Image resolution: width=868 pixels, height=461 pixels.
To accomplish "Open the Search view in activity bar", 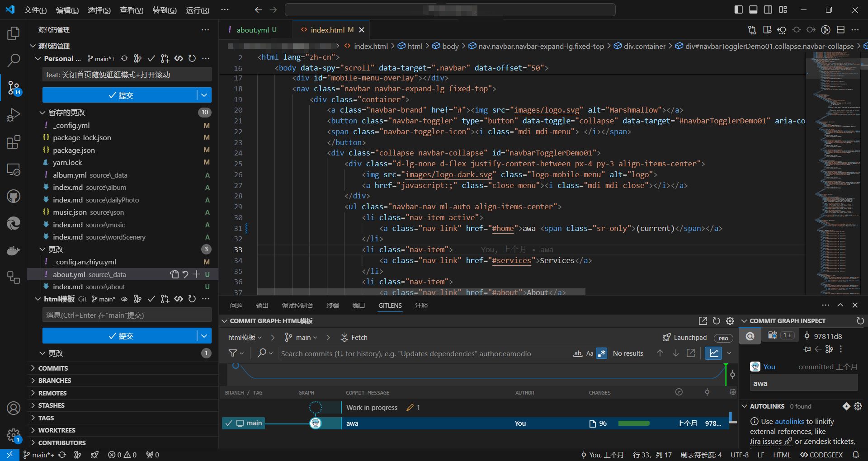I will click(14, 60).
